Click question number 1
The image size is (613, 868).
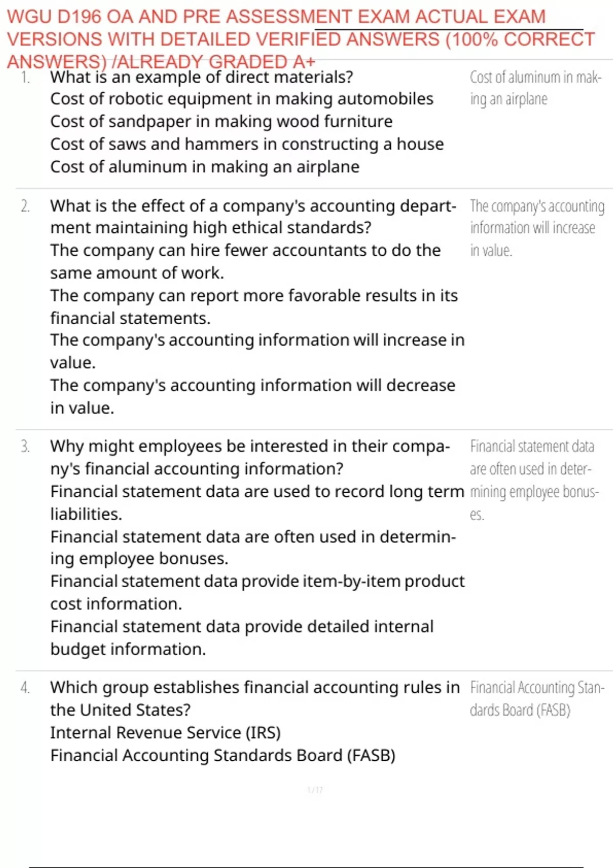coord(26,78)
